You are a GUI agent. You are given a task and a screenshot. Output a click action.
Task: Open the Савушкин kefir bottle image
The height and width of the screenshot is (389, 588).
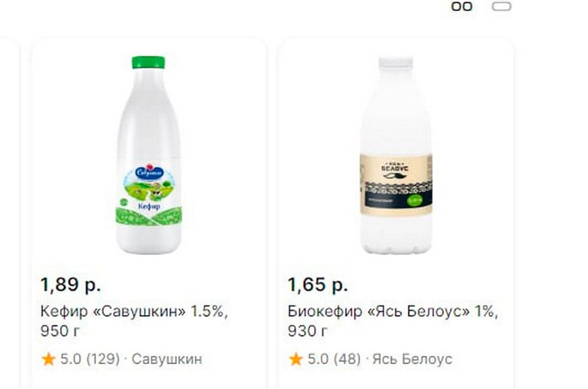[x=149, y=155]
